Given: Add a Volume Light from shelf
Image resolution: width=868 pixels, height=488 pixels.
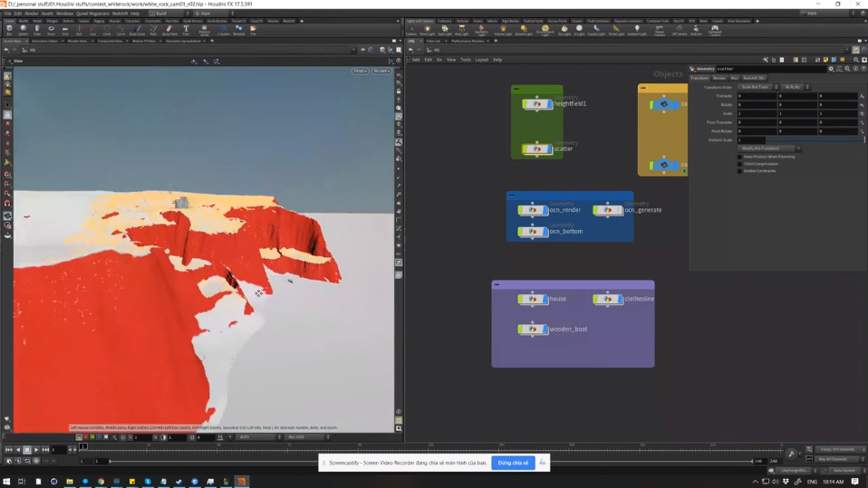Looking at the screenshot, I should pos(503,30).
